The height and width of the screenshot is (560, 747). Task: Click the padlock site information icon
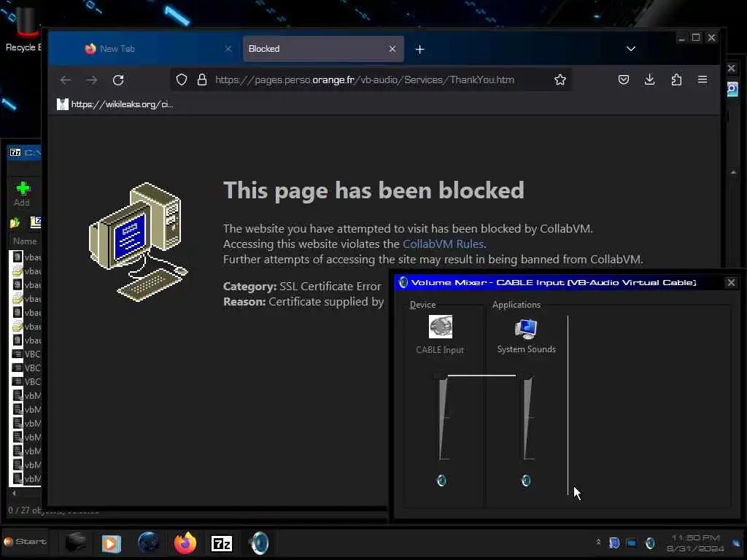click(x=202, y=79)
